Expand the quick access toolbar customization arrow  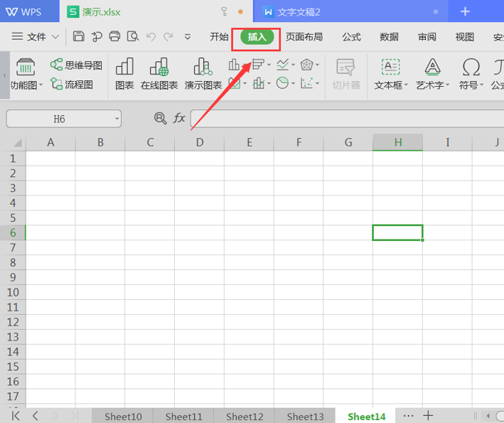pos(188,37)
